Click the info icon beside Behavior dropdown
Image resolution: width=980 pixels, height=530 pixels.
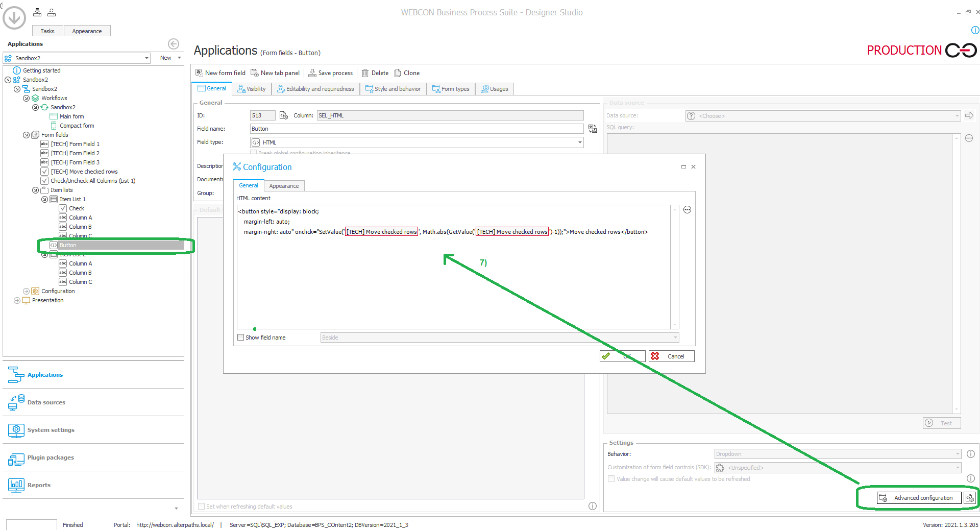[971, 454]
